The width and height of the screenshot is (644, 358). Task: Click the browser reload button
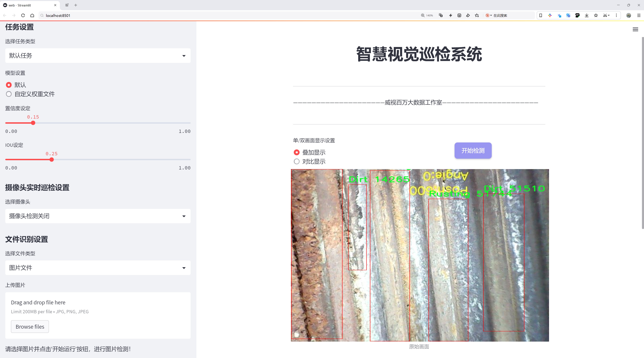(x=23, y=16)
